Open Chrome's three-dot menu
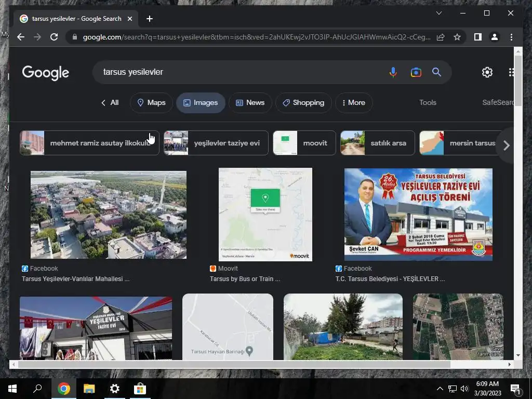This screenshot has height=399, width=532. [511, 37]
